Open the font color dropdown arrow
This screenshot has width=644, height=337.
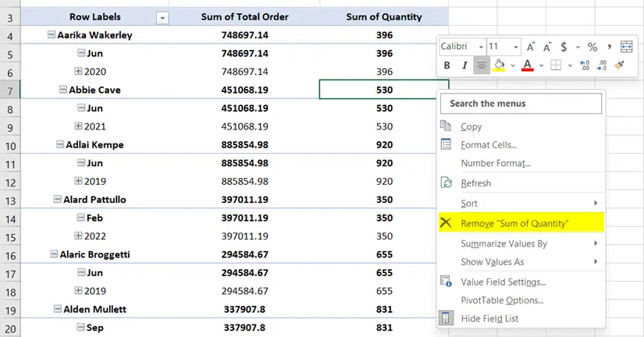(541, 66)
